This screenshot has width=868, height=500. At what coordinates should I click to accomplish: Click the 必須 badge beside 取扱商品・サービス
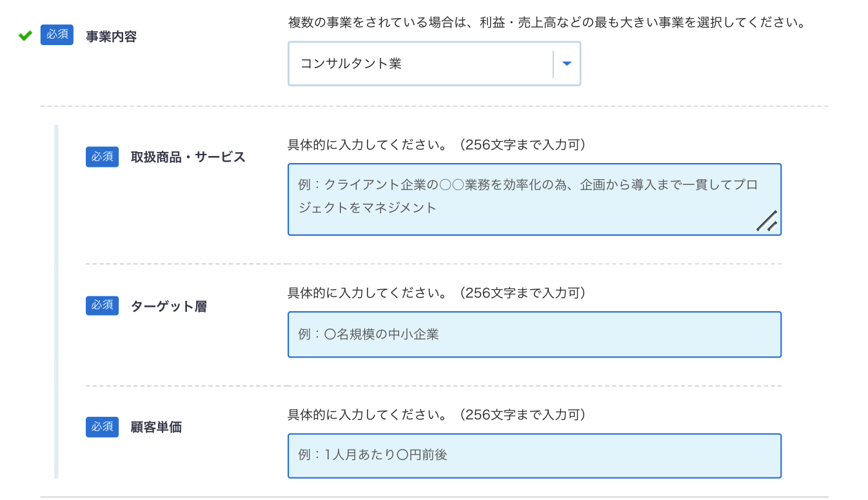(102, 157)
